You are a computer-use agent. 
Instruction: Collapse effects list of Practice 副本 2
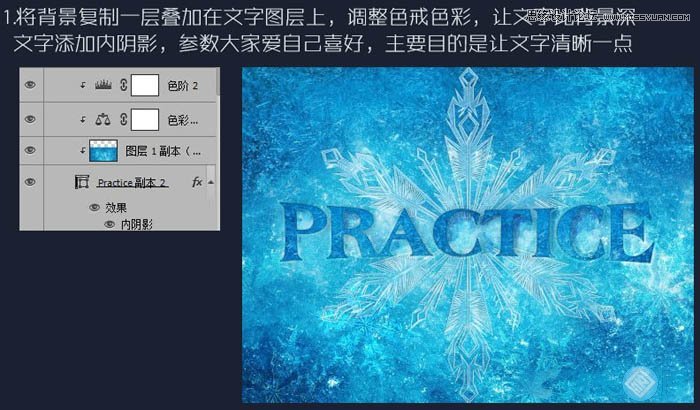(213, 183)
